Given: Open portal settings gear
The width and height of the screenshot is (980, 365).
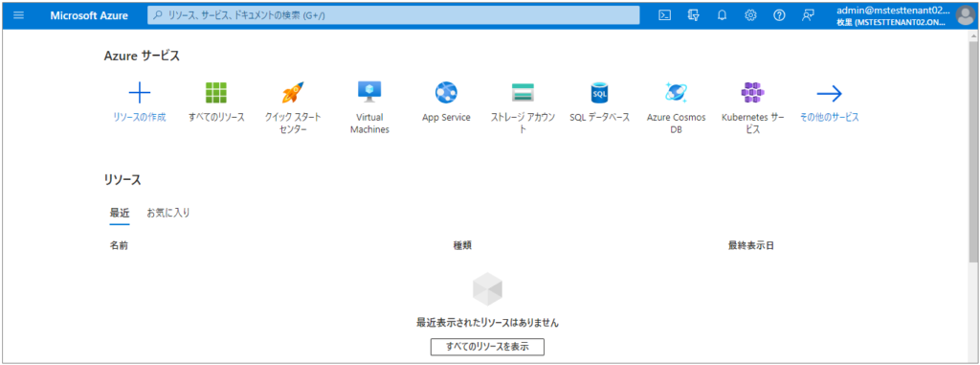Looking at the screenshot, I should coord(750,15).
